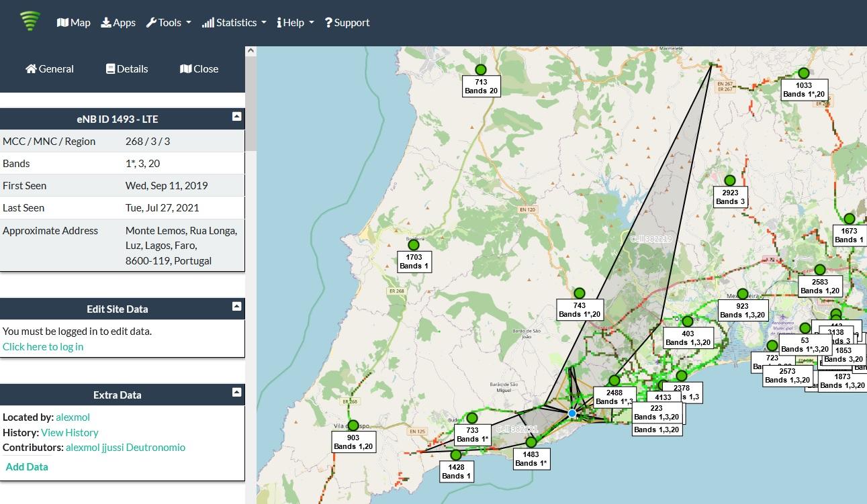
Task: Open the Map page in navbar
Action: [74, 22]
